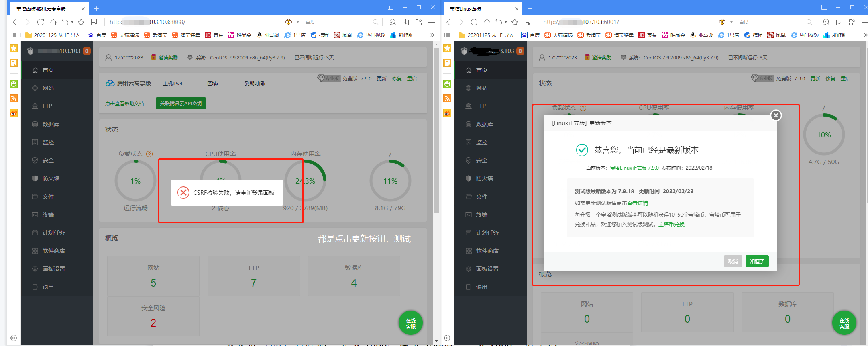The height and width of the screenshot is (346, 868).
Task: Close the 更新版本 dialog with X button
Action: point(776,115)
